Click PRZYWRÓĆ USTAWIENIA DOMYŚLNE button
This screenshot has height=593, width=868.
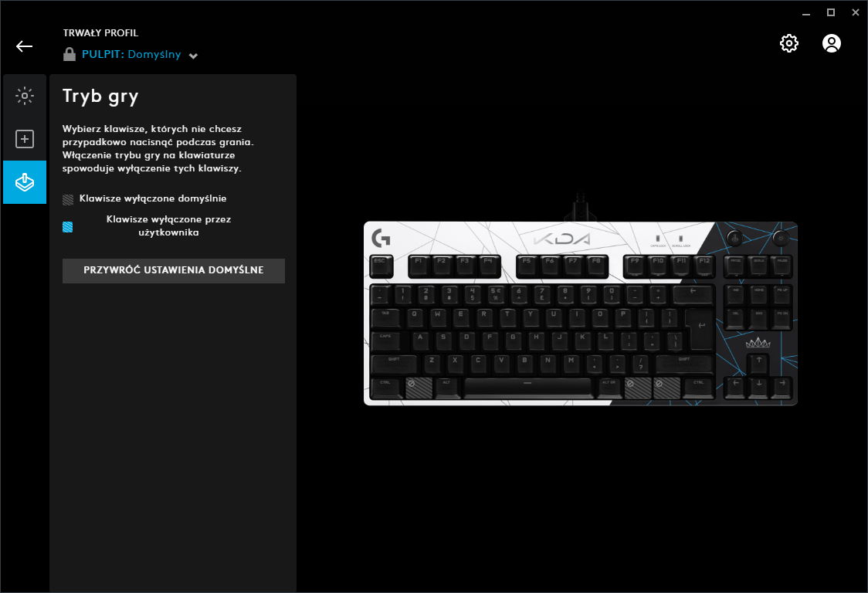[174, 271]
